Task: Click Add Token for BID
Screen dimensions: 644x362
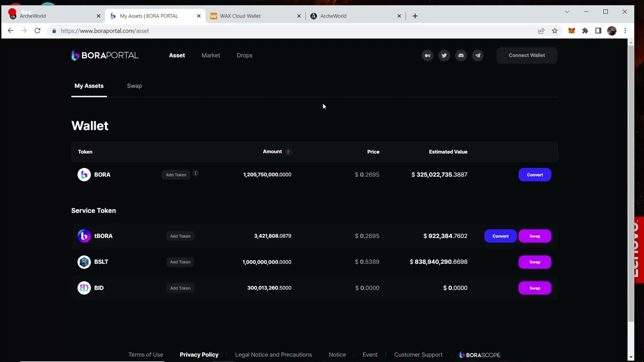Action: 180,288
